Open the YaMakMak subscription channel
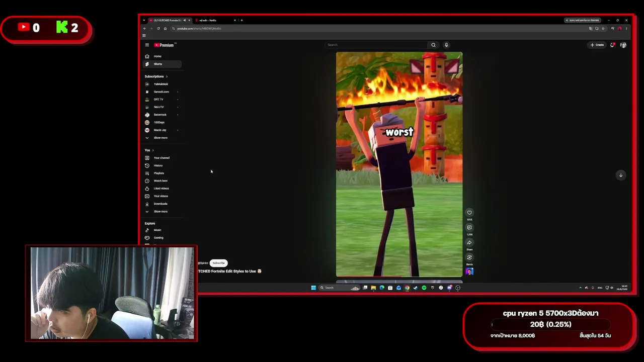The width and height of the screenshot is (644, 362). point(162,84)
